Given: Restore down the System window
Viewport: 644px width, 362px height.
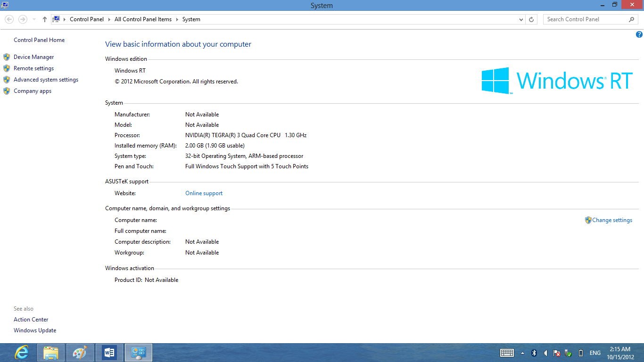Looking at the screenshot, I should [x=614, y=4].
